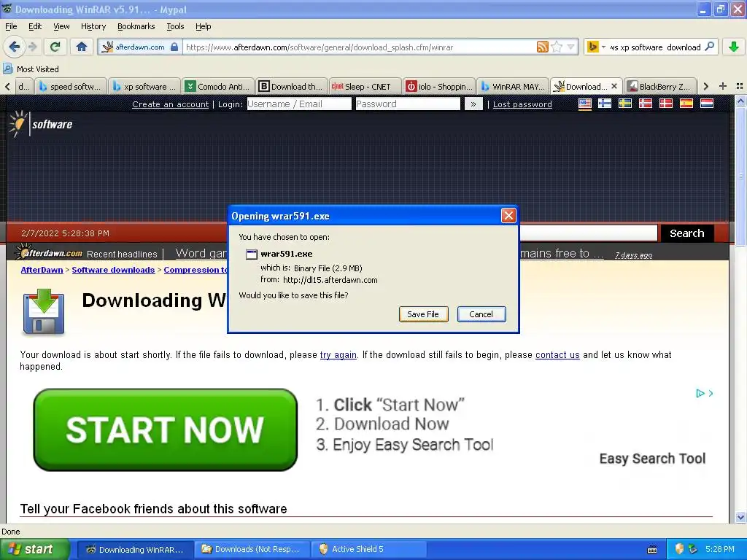
Task: Click Cancel in the download dialog
Action: [x=481, y=314]
